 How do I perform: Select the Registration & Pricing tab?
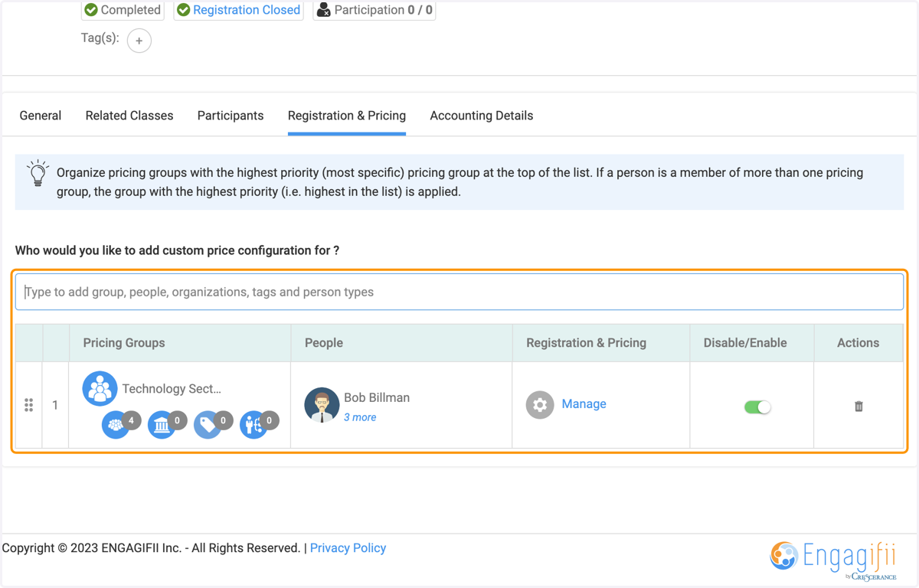[347, 116]
